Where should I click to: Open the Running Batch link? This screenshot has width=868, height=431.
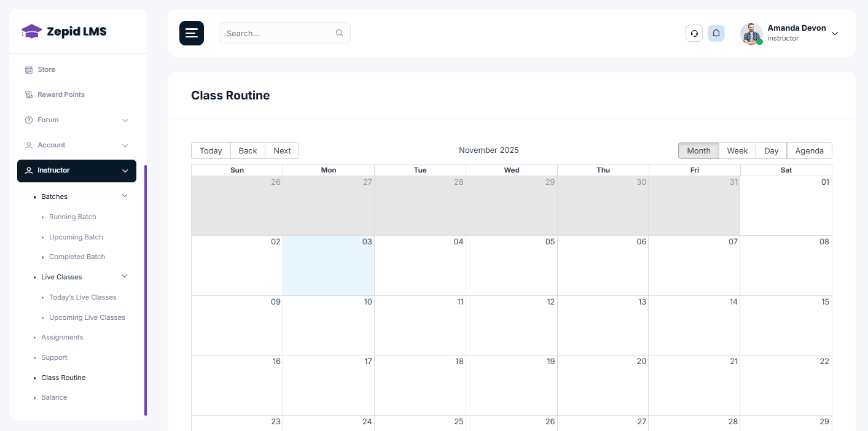point(72,217)
